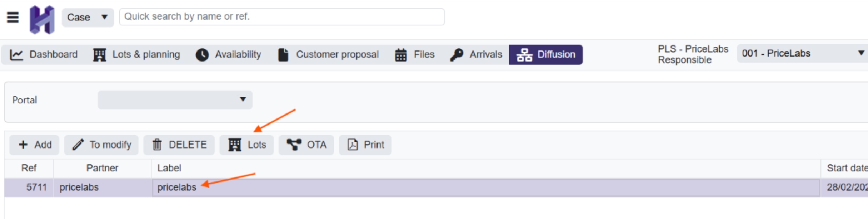Focus the quick search input field
The width and height of the screenshot is (868, 219).
pyautogui.click(x=282, y=17)
